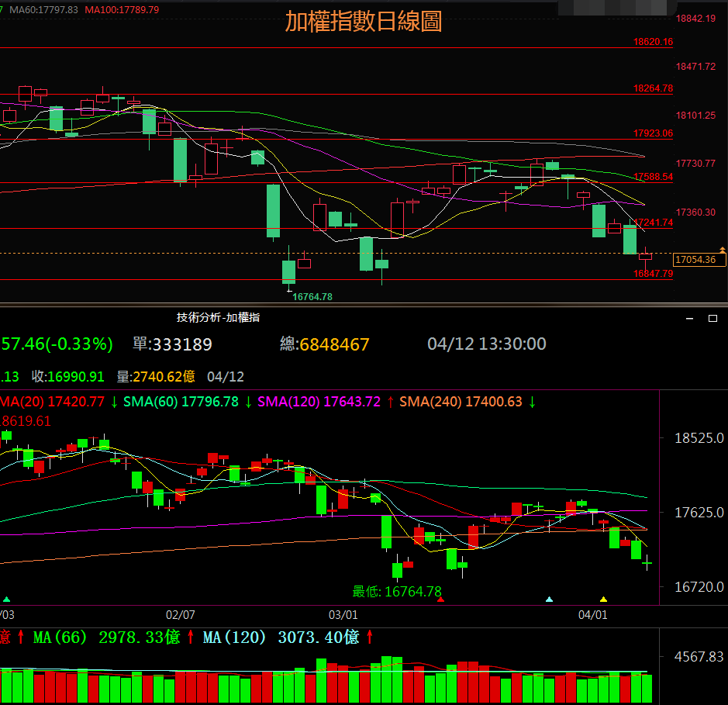Click the yellow triangle marker near 04/01
Image resolution: width=728 pixels, height=705 pixels.
tap(604, 599)
